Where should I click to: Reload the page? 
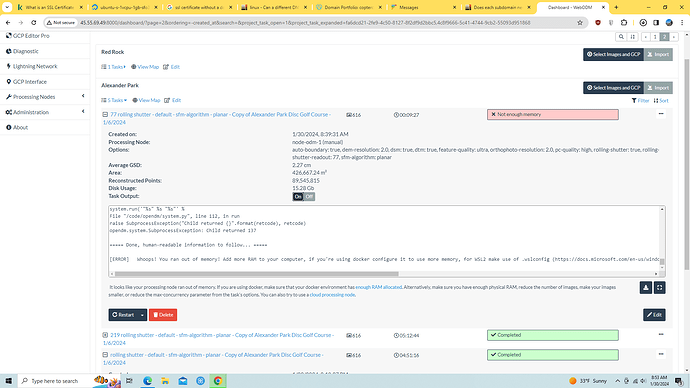[x=33, y=22]
